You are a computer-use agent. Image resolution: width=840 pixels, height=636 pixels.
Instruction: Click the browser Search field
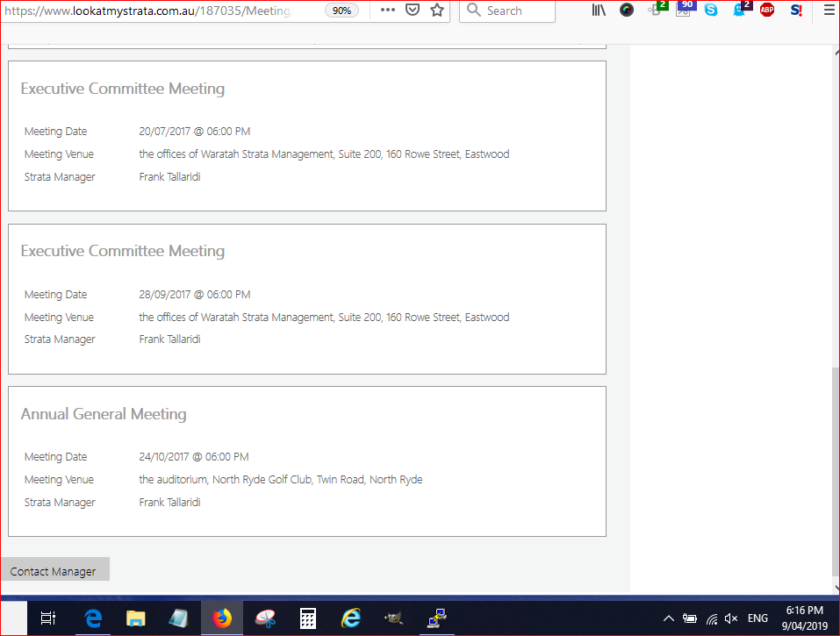(507, 11)
